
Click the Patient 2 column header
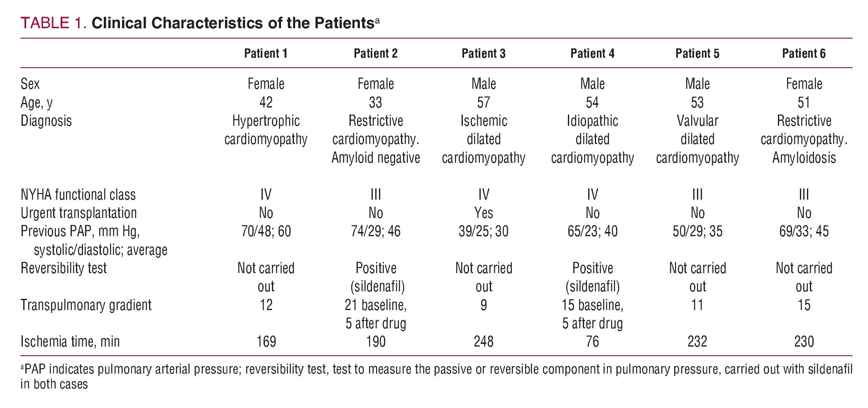[x=375, y=54]
